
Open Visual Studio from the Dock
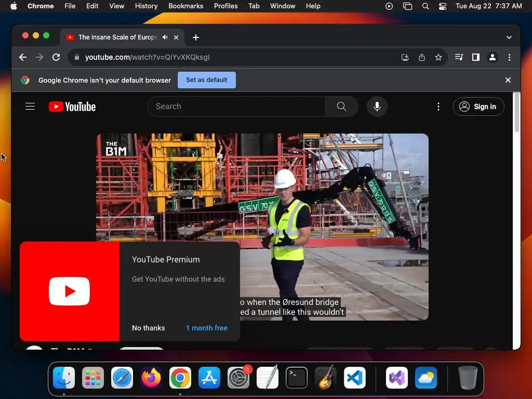coord(397,378)
